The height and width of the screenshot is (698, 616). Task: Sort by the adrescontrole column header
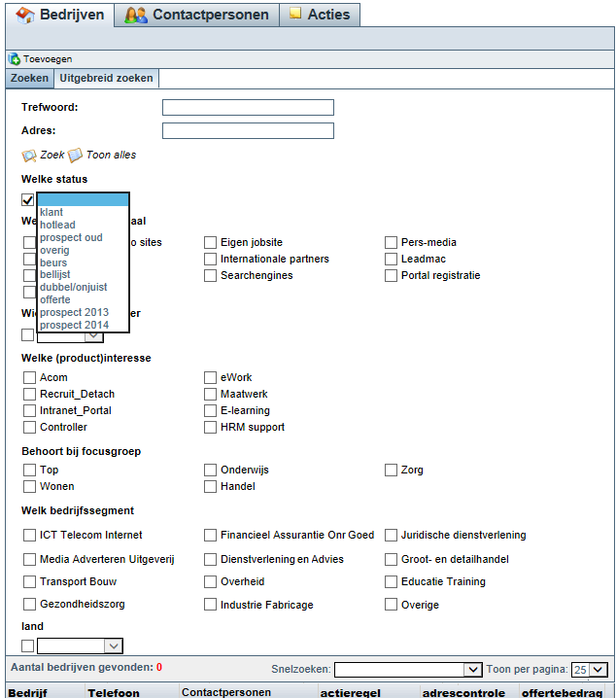click(x=463, y=693)
